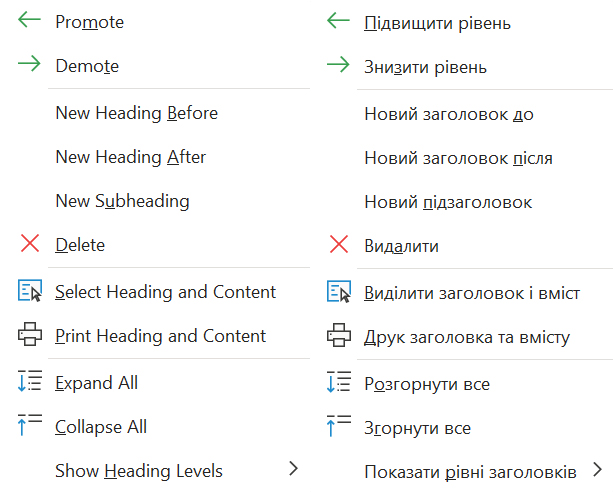Image resolution: width=613 pixels, height=492 pixels.
Task: Select Новий заголовок після entry
Action: pyautogui.click(x=458, y=158)
